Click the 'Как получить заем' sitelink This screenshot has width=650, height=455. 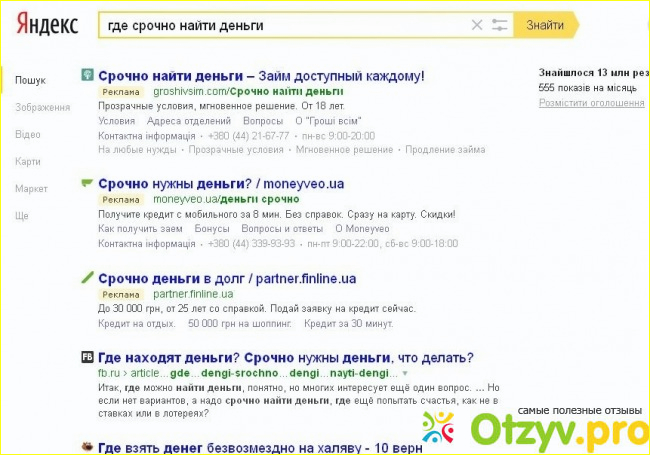coord(139,229)
